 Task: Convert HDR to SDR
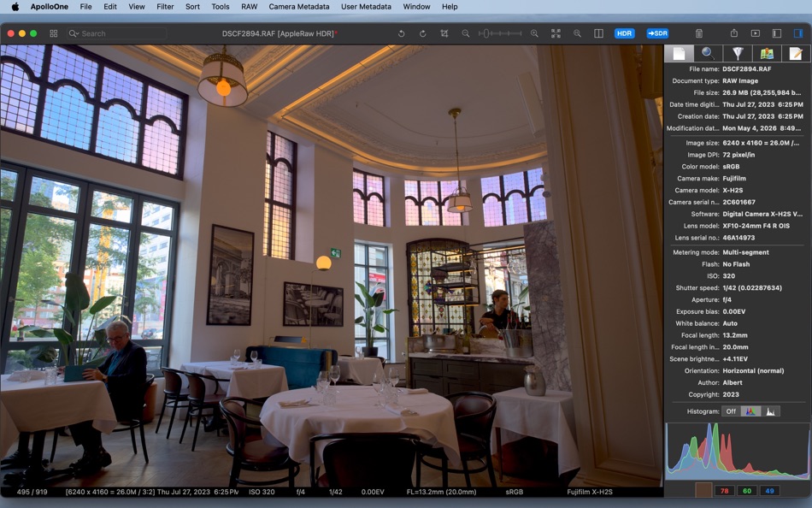coord(657,33)
